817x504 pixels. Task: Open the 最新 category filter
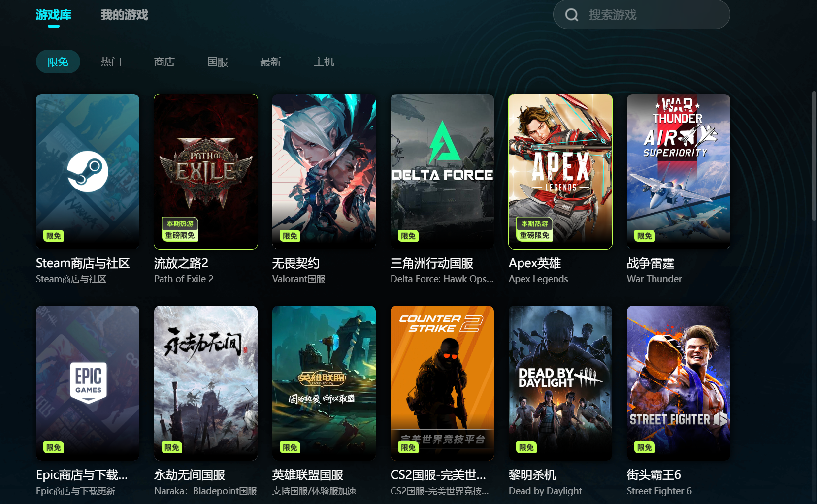click(271, 62)
